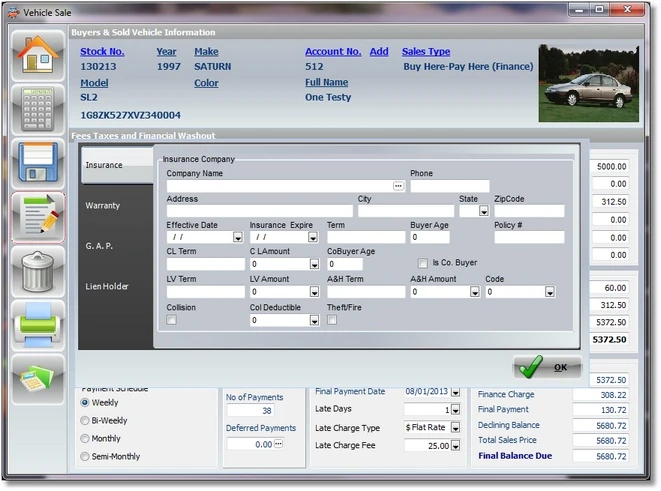Click the printer icon in sidebar
The image size is (661, 491).
point(38,325)
